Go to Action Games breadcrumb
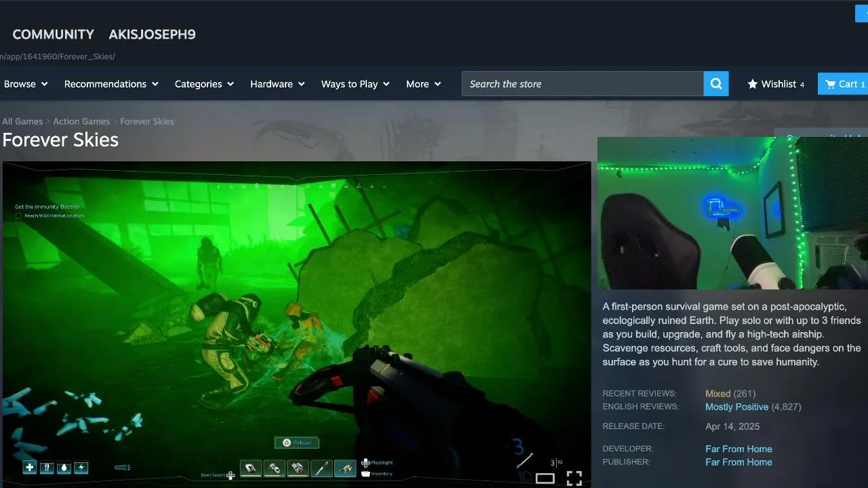868x488 pixels. [x=81, y=121]
